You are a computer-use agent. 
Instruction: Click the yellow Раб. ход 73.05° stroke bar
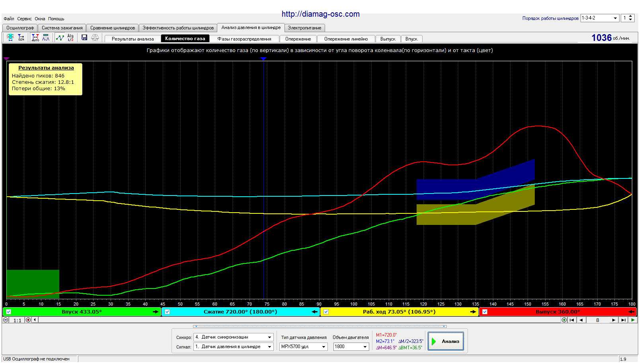coord(399,312)
